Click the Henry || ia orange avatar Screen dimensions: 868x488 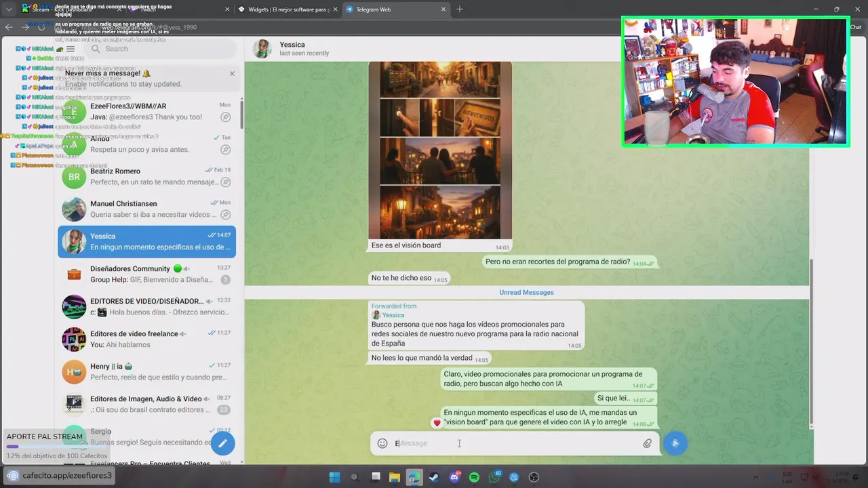click(74, 371)
